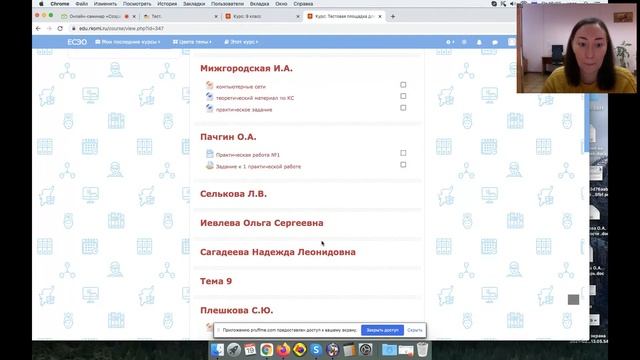This screenshot has width=640, height=360.
Task: Click the icon beside 'Практическая работа №1'
Action: tap(209, 154)
